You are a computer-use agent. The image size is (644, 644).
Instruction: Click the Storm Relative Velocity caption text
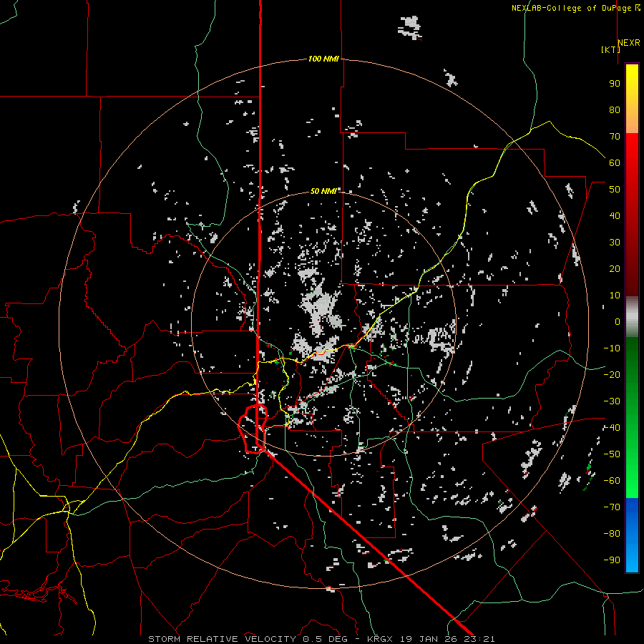pos(321,639)
